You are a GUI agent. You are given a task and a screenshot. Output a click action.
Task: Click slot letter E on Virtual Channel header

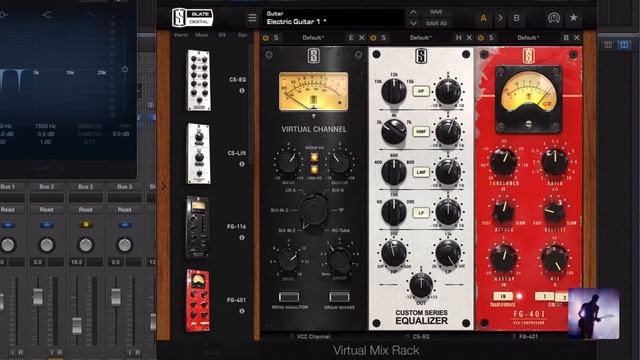tap(351, 38)
